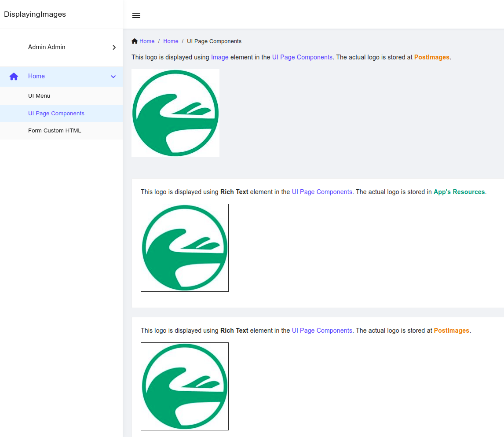
Task: Click the house icon in the breadcrumb
Action: [x=135, y=41]
